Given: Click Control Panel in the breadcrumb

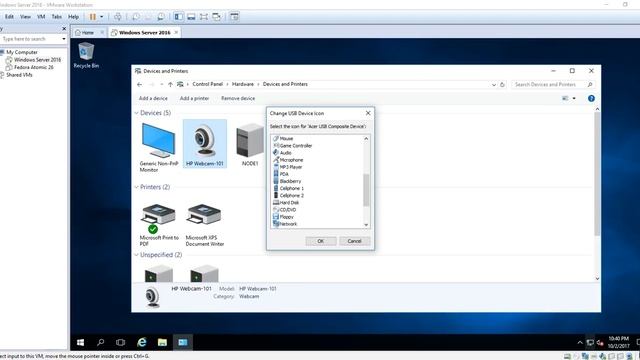Looking at the screenshot, I should click(207, 84).
